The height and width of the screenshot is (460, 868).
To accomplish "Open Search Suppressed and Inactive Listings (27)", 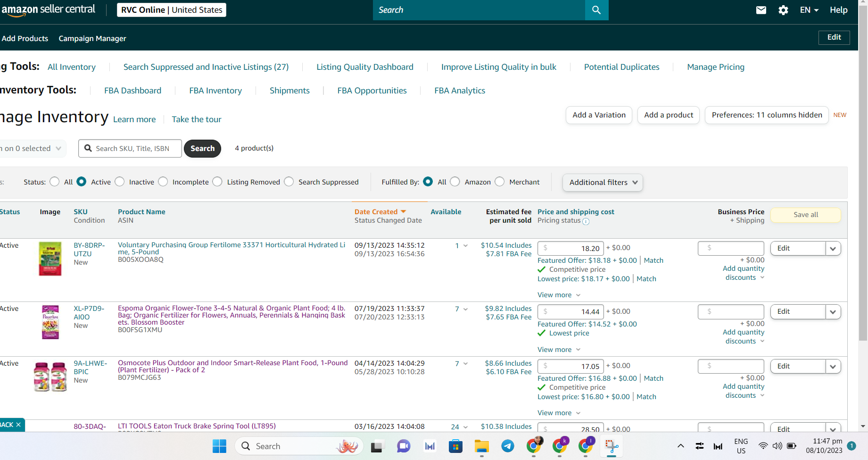I will tap(206, 67).
